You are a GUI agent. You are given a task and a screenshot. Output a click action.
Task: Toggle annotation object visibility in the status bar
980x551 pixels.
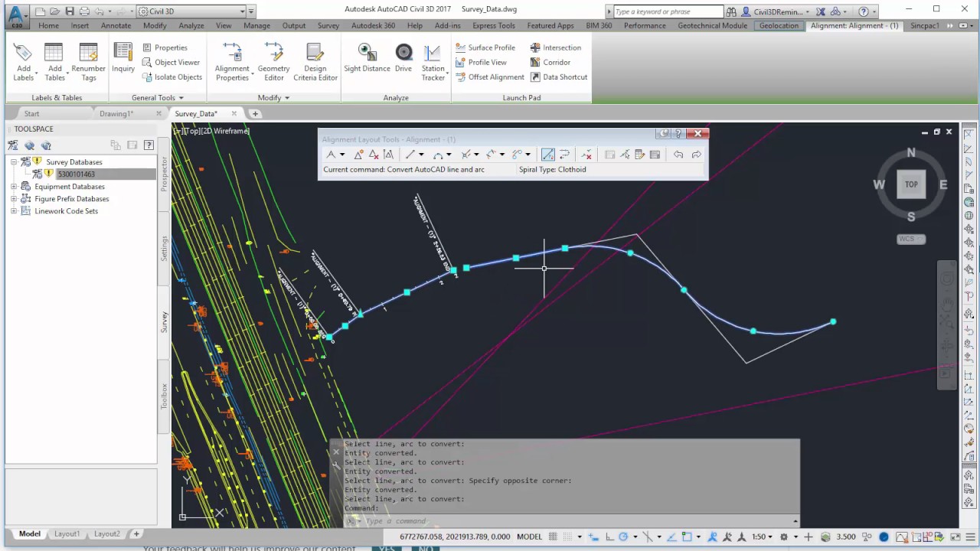pos(713,536)
